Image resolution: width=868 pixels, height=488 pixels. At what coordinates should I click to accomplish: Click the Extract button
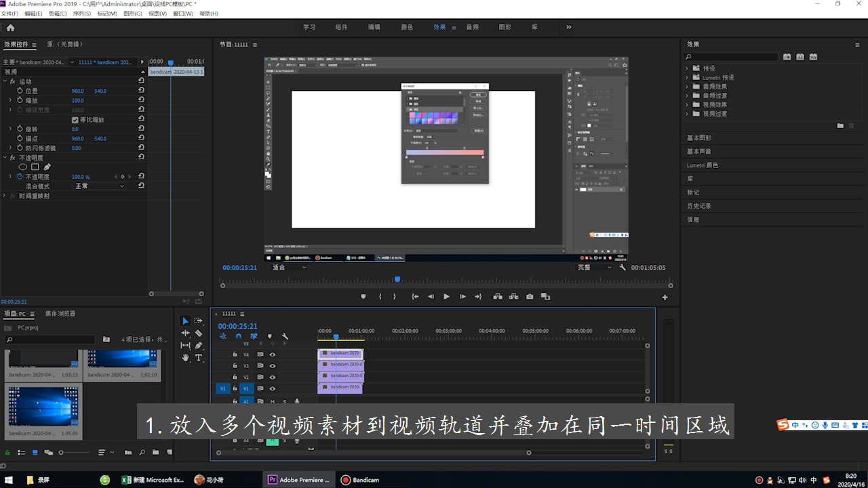(x=513, y=296)
